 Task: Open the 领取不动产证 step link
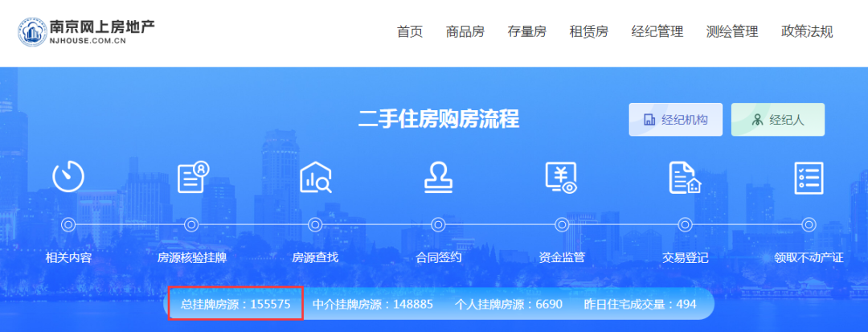[x=809, y=257]
